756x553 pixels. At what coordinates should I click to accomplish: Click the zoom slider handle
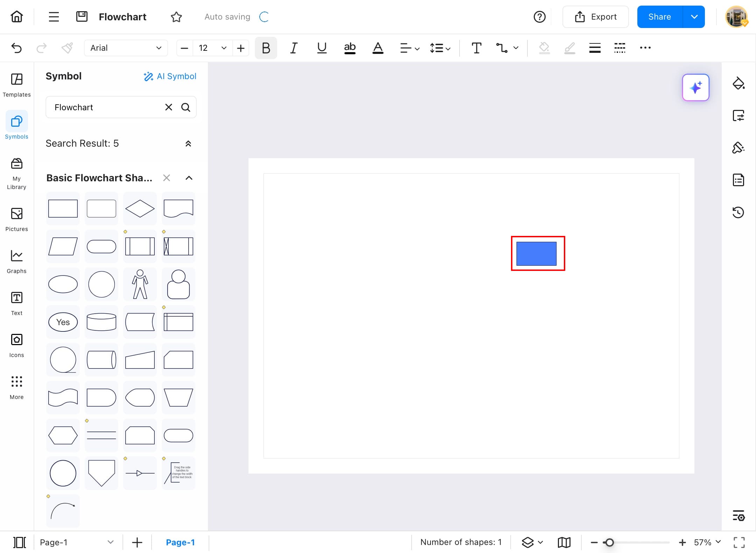tap(609, 542)
